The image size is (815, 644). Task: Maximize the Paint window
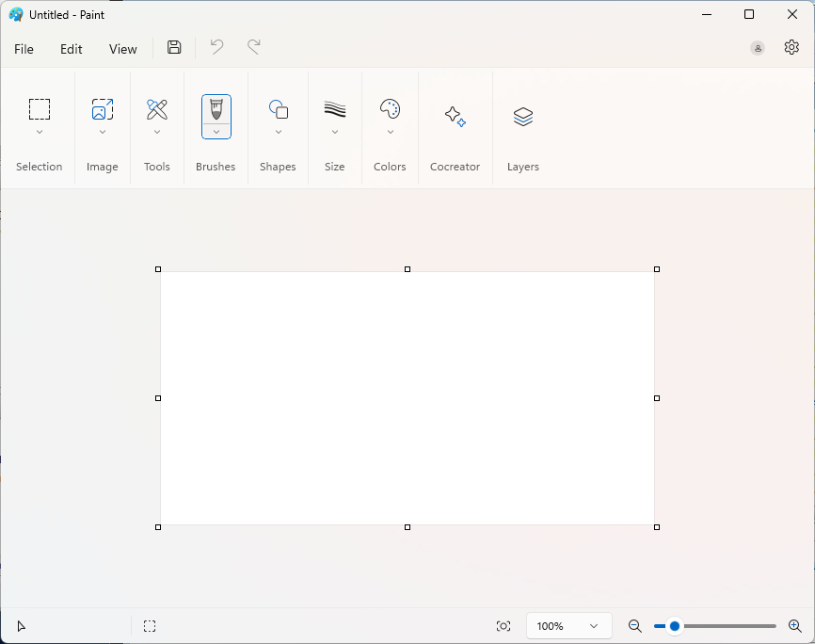749,14
